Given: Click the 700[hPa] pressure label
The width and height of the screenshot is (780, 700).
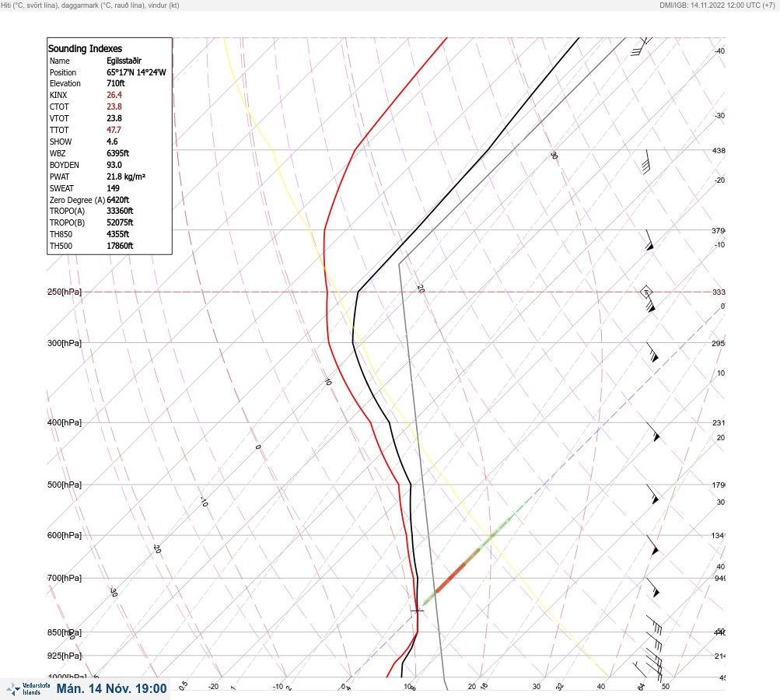Looking at the screenshot, I should point(65,578).
